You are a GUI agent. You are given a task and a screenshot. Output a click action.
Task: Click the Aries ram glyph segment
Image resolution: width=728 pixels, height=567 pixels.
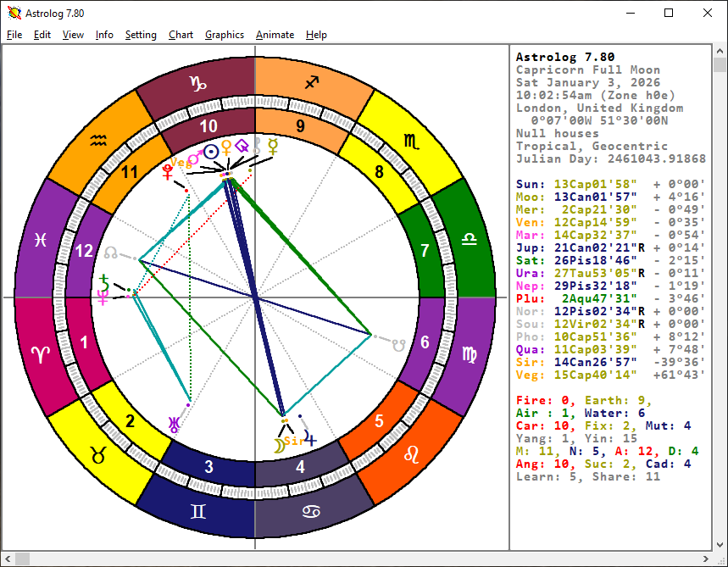[40, 355]
